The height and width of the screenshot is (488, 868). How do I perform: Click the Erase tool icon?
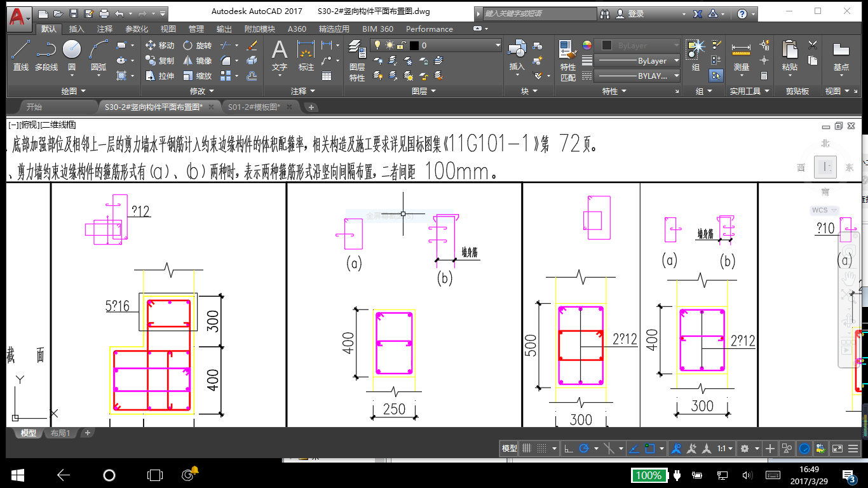point(252,45)
